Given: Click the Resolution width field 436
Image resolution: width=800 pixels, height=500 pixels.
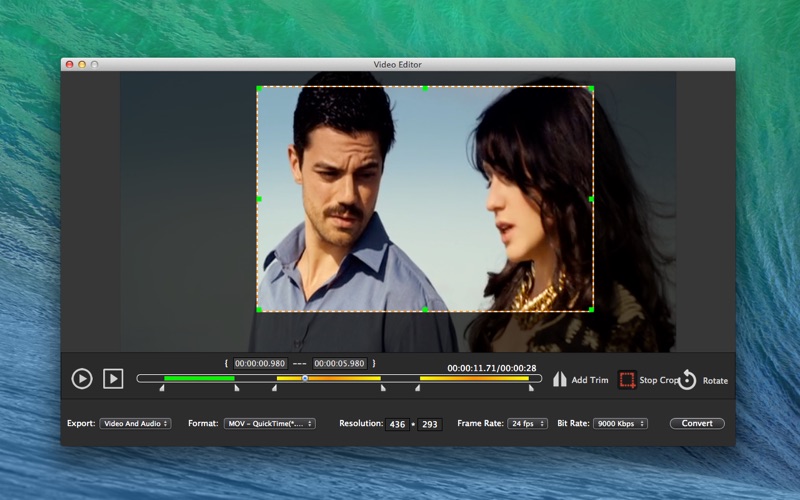Looking at the screenshot, I should coord(398,424).
